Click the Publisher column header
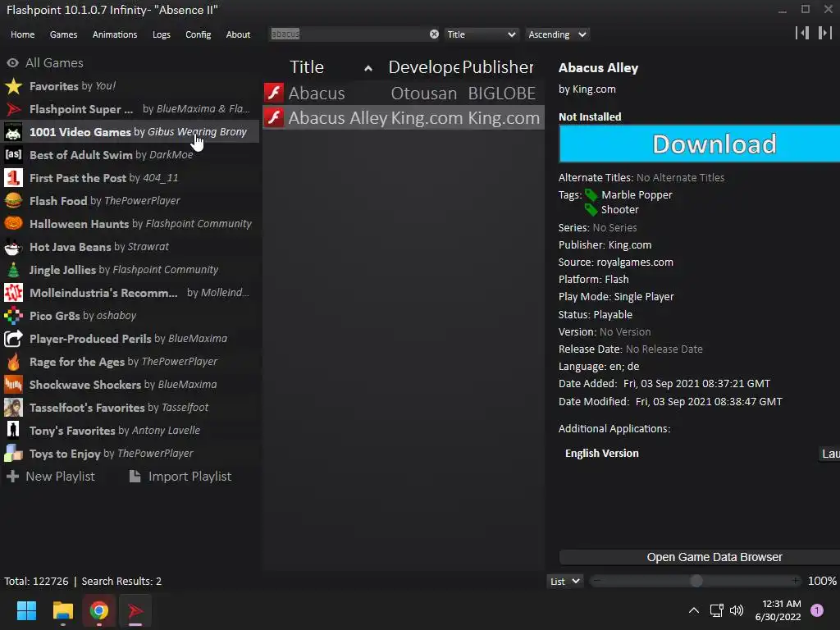Image resolution: width=840 pixels, height=630 pixels. click(x=498, y=67)
